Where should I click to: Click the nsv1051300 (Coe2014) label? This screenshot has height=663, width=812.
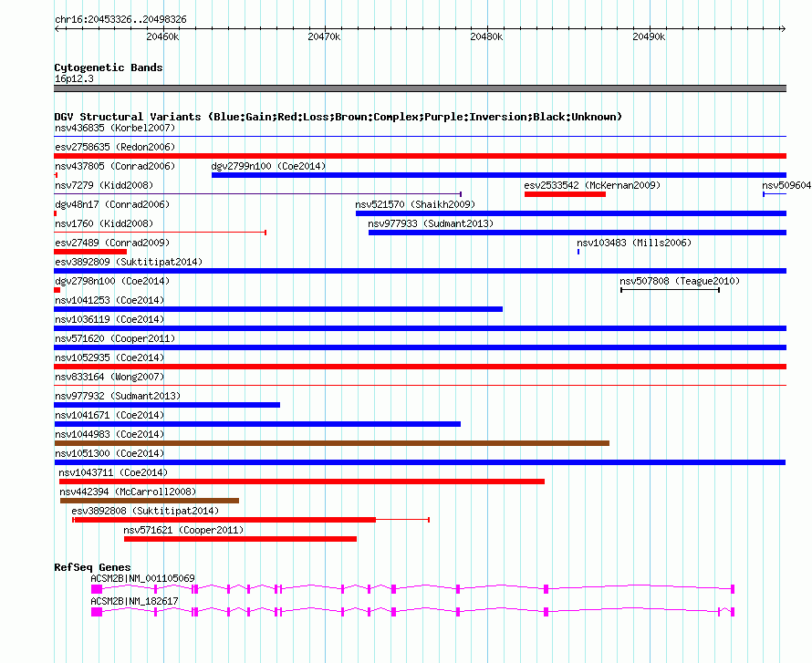pos(109,453)
